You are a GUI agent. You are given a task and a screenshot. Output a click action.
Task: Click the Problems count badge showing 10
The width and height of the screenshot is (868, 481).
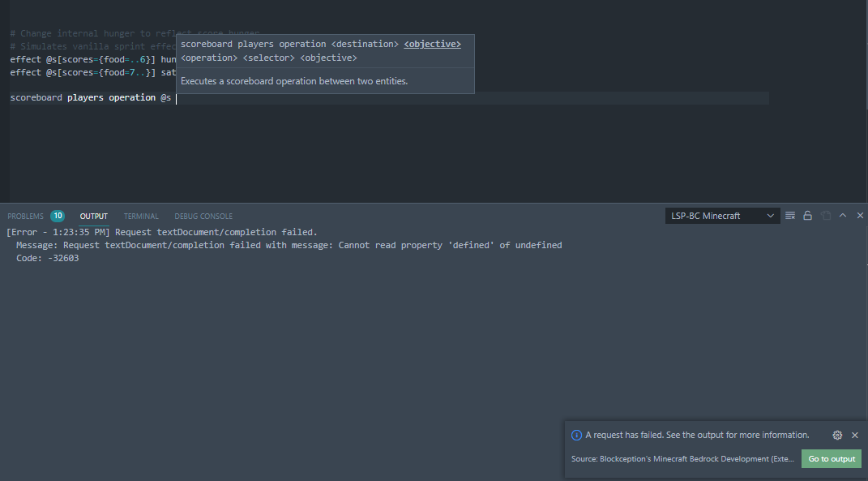pyautogui.click(x=57, y=215)
